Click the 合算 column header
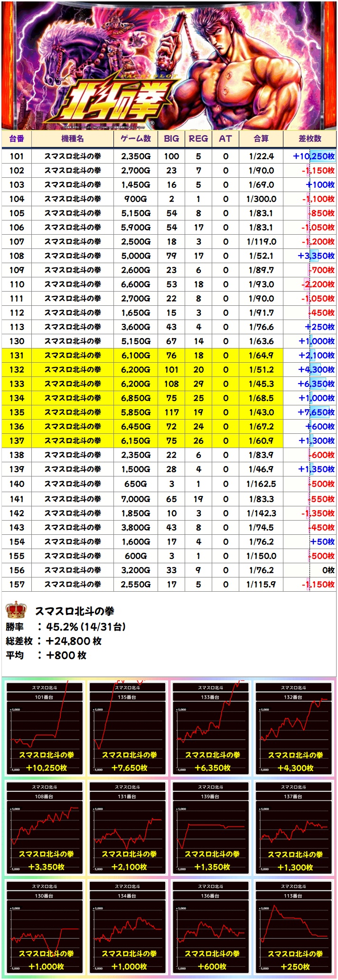This screenshot has width=338, height=980. coord(261,138)
